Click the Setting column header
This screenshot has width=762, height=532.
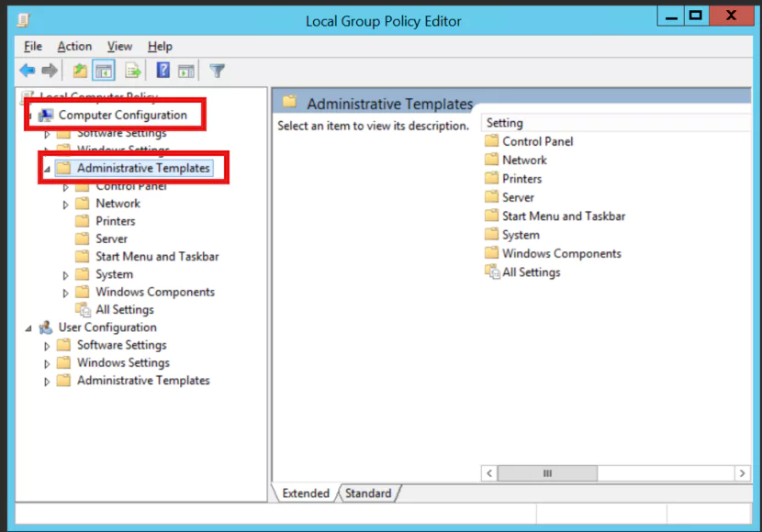[616, 123]
